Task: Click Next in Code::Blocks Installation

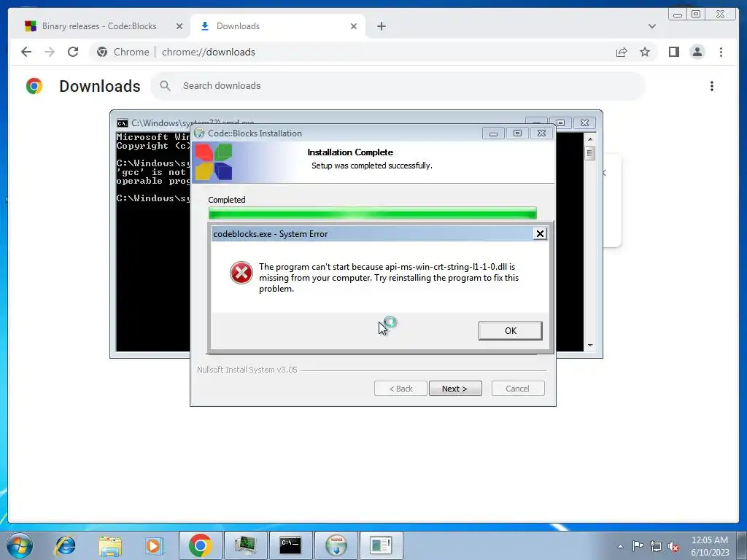Action: tap(455, 389)
